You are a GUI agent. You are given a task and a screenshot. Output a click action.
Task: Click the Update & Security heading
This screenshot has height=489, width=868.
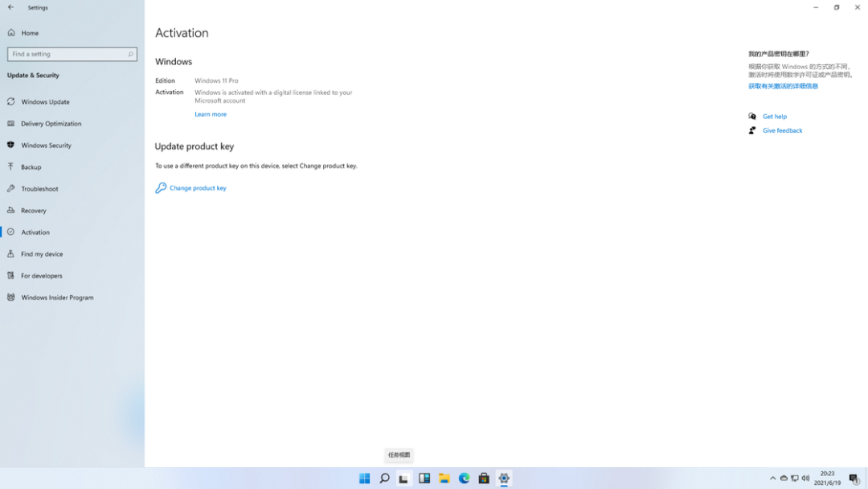click(x=33, y=76)
